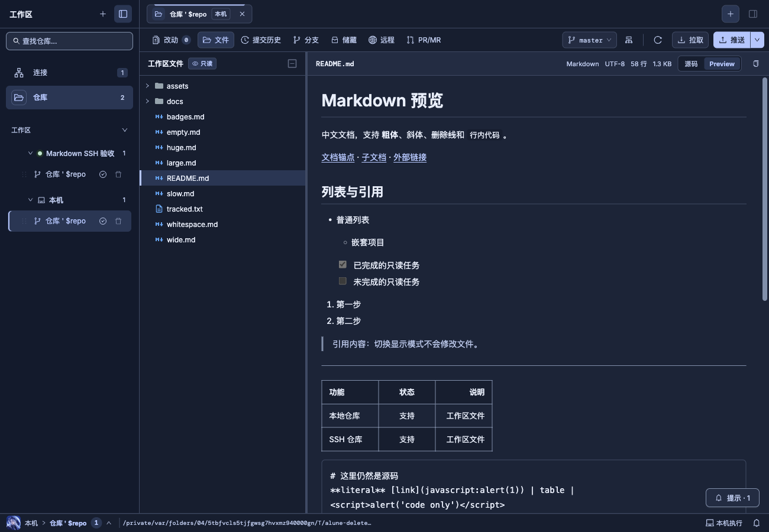The width and height of the screenshot is (769, 532).
Task: Click the 已完成的只读任务 checkbox
Action: (x=343, y=264)
